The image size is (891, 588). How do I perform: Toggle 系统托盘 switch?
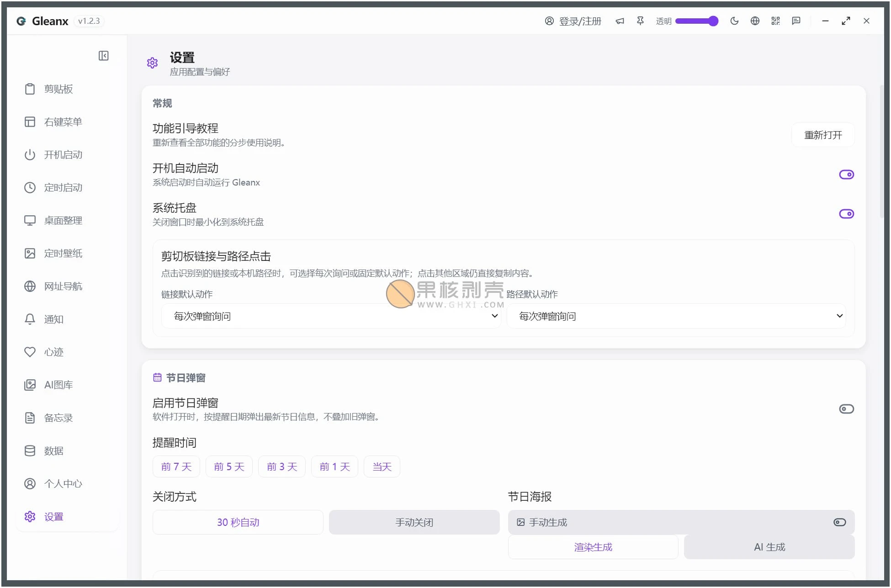coord(846,214)
